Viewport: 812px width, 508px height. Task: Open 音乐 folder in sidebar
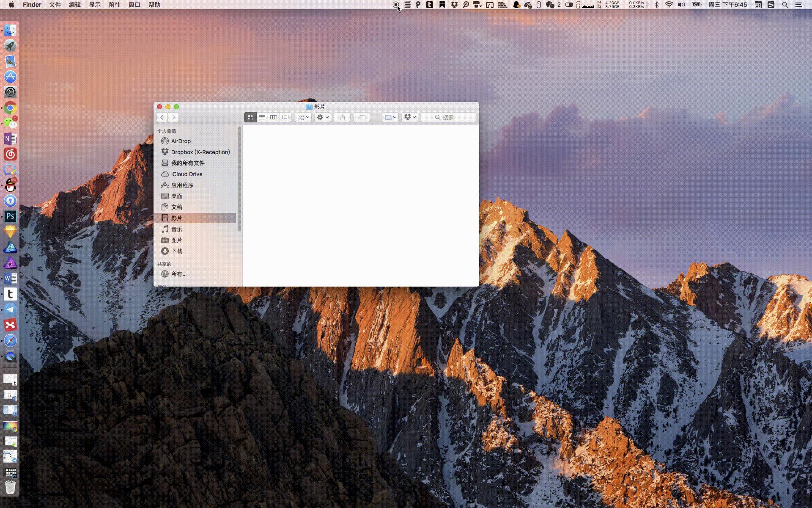176,229
